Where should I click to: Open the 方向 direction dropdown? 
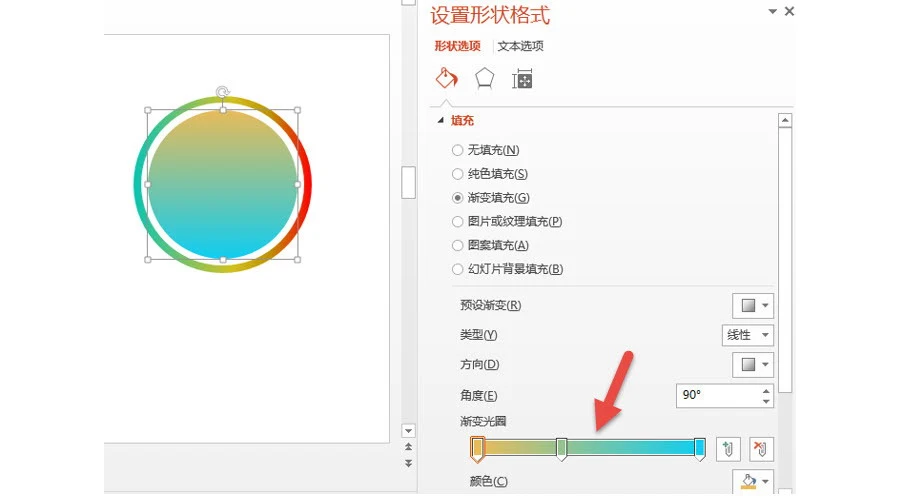point(753,364)
